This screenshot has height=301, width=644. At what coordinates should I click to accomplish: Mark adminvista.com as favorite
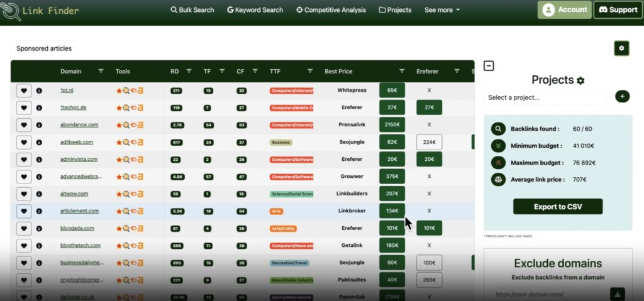(24, 160)
